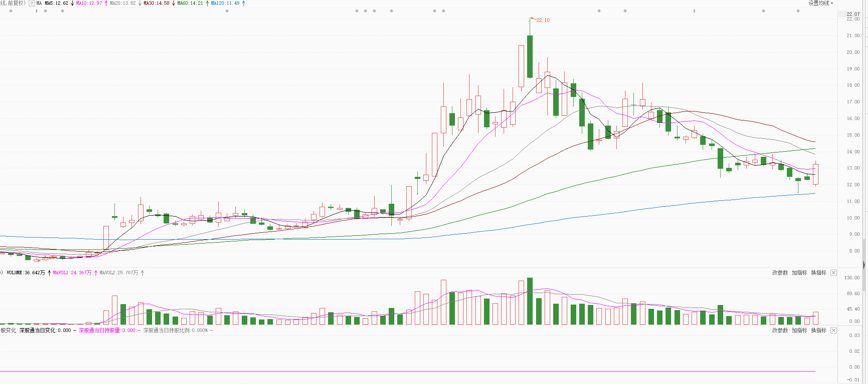This screenshot has height=384, width=868.
Task: Click the second star marker from the right
Action: point(763,11)
